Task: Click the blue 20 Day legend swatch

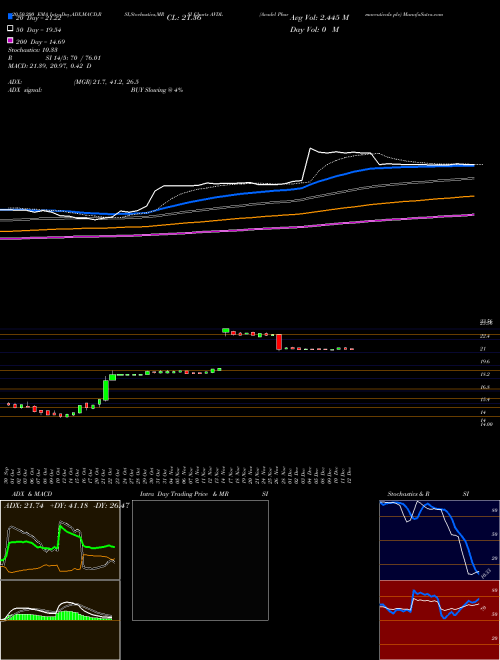Action: [10, 17]
